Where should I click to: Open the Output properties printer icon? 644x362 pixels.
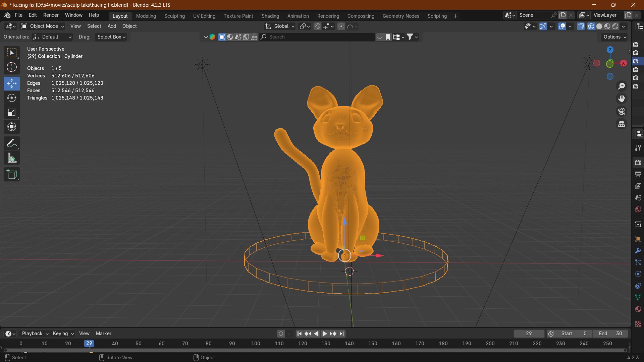638,174
